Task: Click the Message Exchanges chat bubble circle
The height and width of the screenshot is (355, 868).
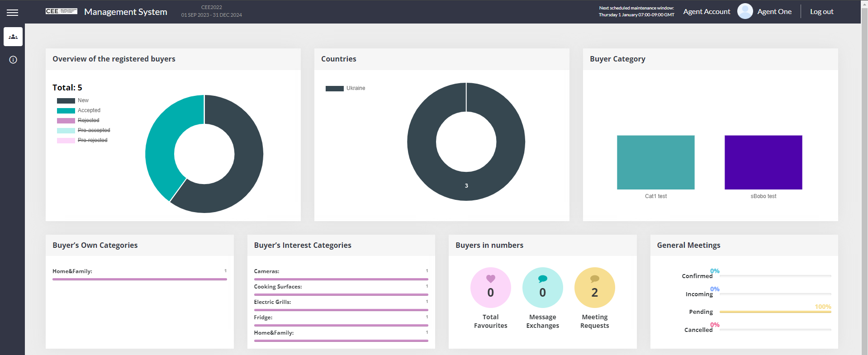Action: (x=542, y=288)
